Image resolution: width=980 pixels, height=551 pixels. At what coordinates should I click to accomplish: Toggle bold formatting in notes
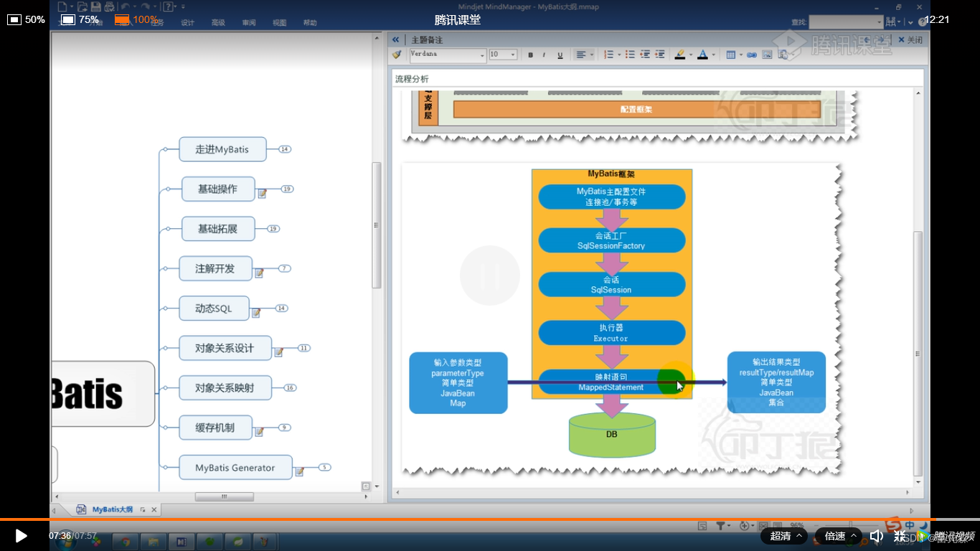pos(531,55)
